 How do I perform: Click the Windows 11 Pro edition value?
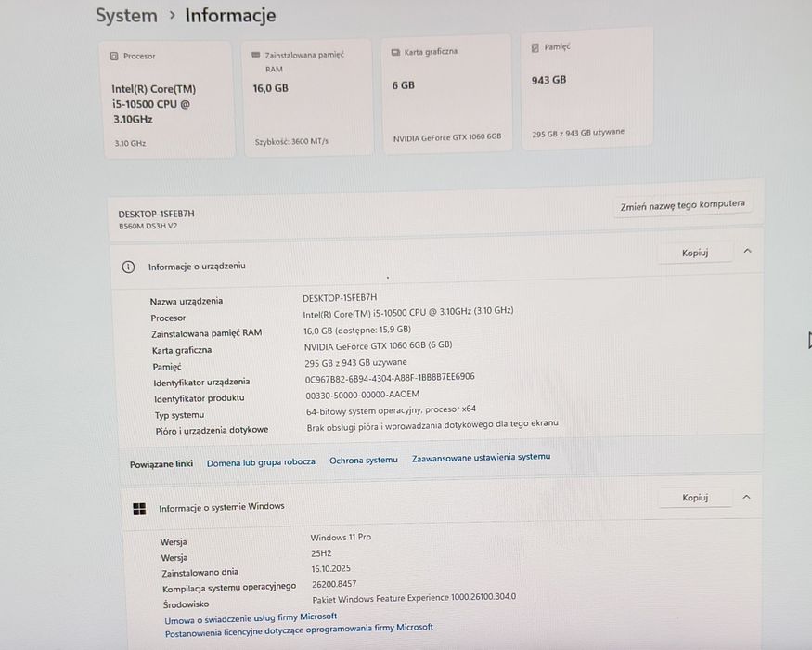coord(341,538)
